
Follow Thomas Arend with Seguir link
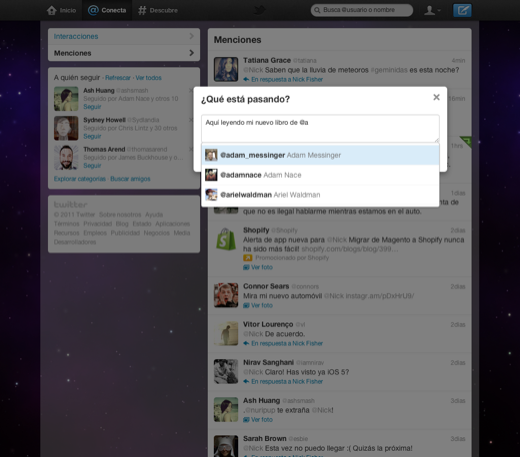[92, 166]
